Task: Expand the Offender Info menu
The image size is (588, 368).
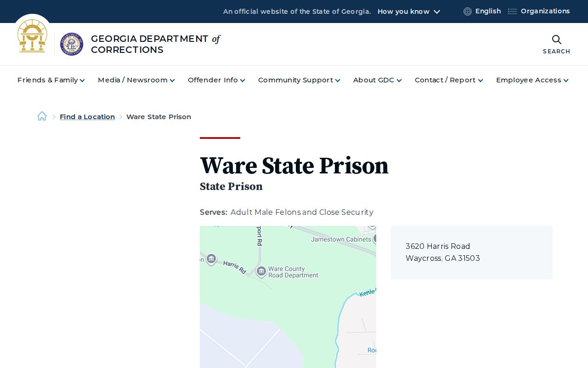Action: 216,80
